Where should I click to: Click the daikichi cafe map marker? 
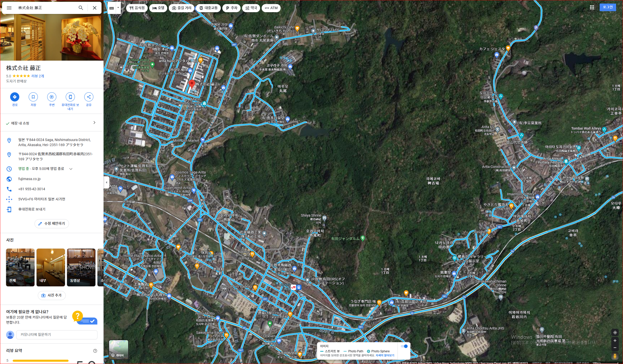click(x=297, y=28)
